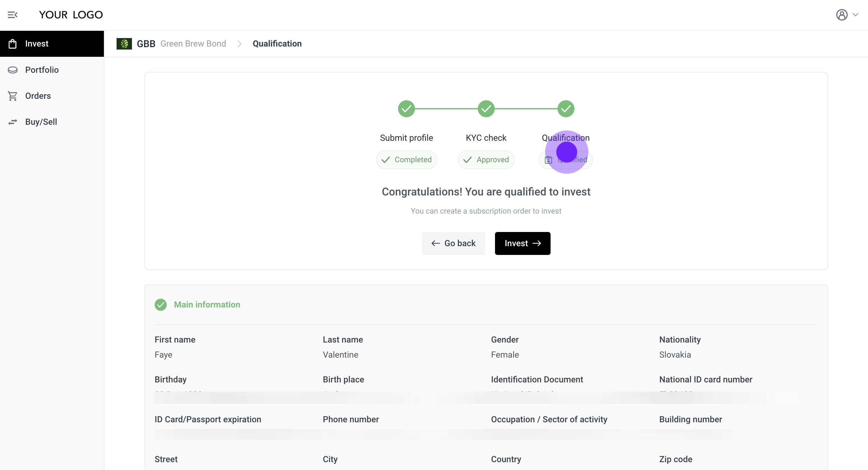Click the Completed status badge
The width and height of the screenshot is (868, 470).
[x=407, y=160]
